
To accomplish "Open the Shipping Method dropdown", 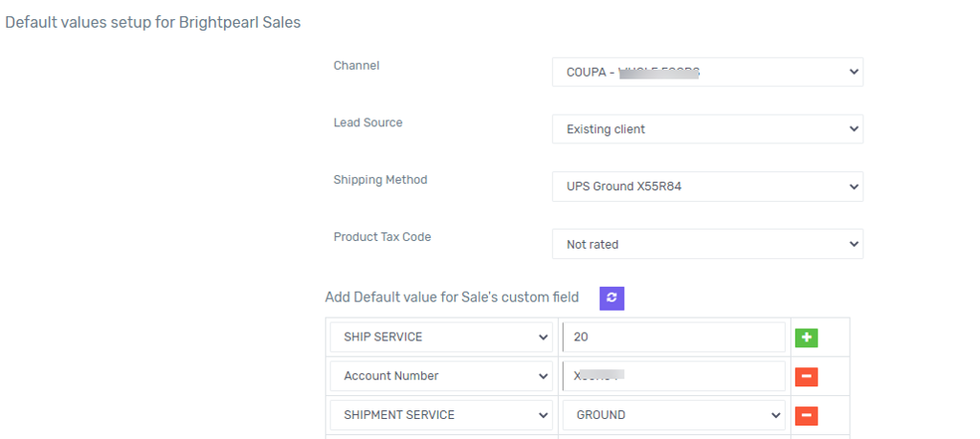I will pyautogui.click(x=707, y=187).
